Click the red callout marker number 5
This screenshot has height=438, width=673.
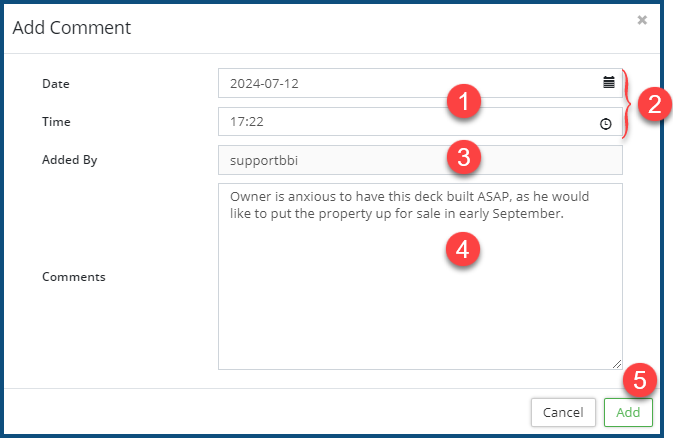pyautogui.click(x=639, y=381)
